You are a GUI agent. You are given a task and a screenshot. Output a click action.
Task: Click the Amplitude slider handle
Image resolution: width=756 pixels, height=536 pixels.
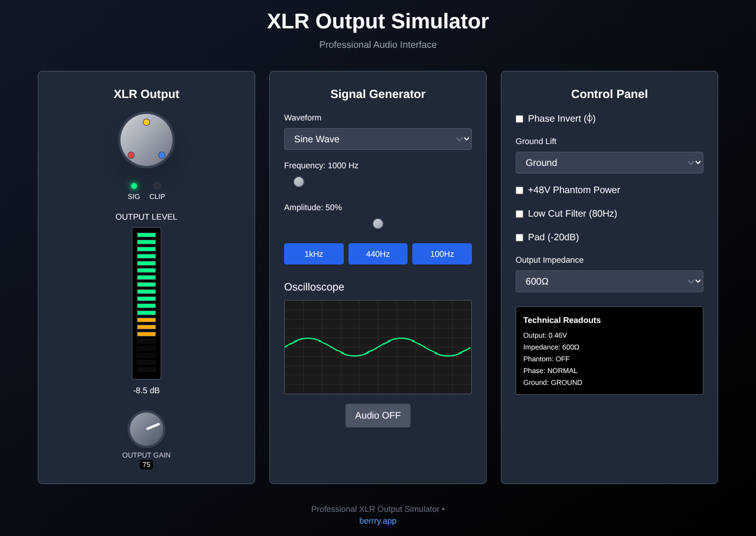(378, 224)
